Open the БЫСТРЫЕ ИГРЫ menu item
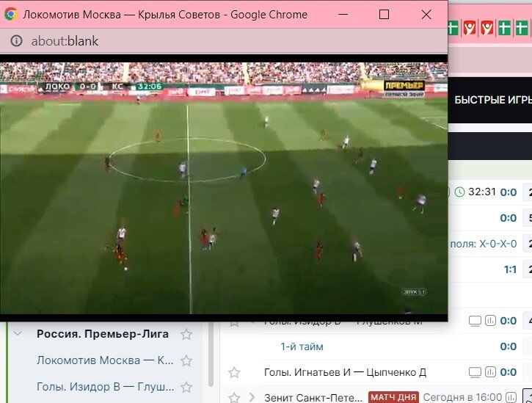Viewport: 532px width, 403px height. pyautogui.click(x=492, y=100)
